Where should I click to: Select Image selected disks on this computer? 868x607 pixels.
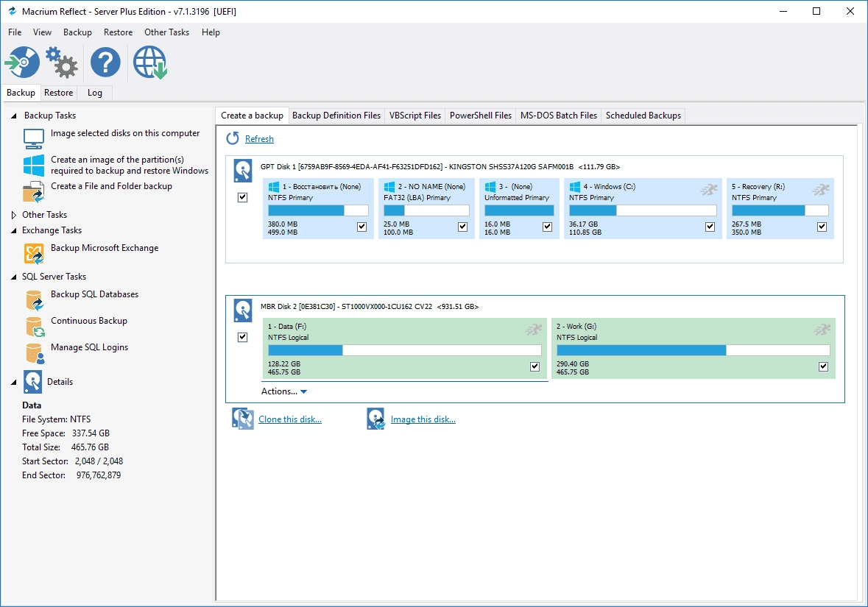click(x=125, y=132)
